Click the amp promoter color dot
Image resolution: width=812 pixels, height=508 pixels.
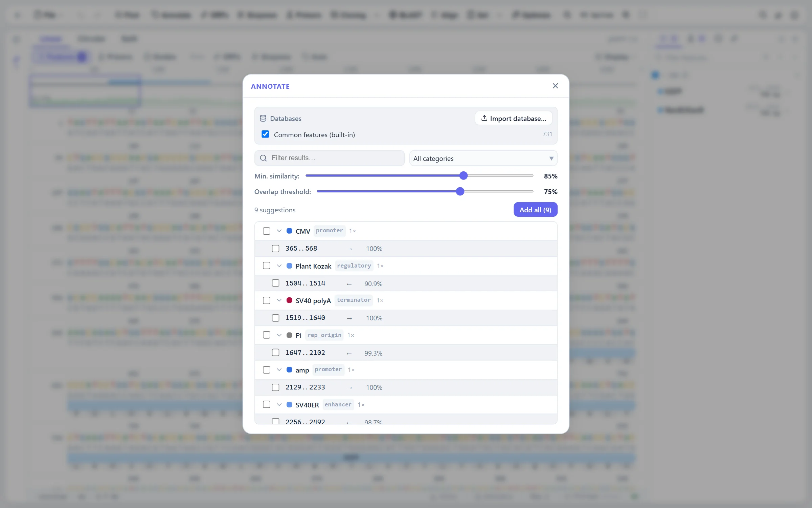pyautogui.click(x=289, y=370)
